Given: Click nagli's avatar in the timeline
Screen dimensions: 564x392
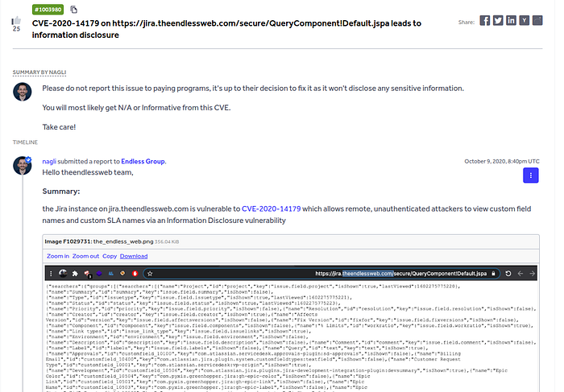Looking at the screenshot, I should coord(23,166).
